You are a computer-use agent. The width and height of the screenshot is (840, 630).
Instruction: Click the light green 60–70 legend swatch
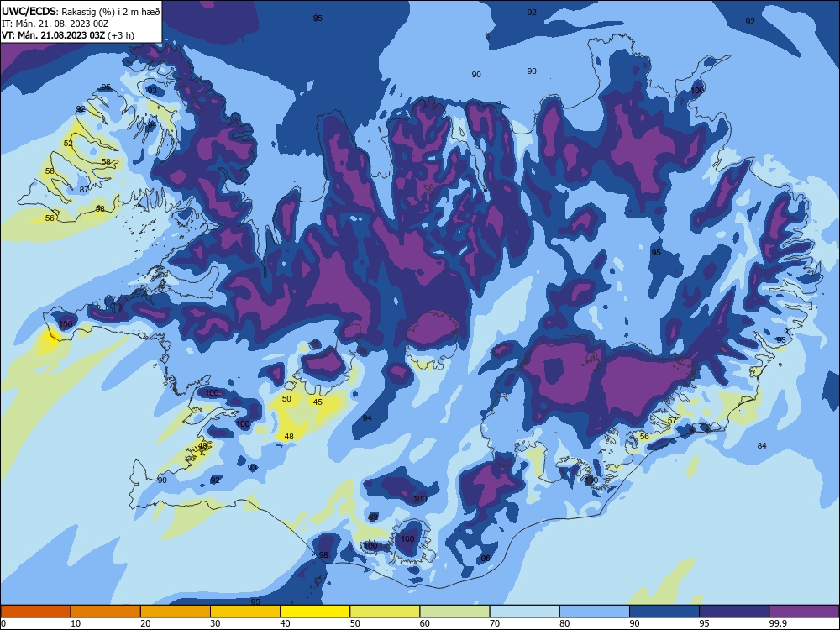(454, 612)
